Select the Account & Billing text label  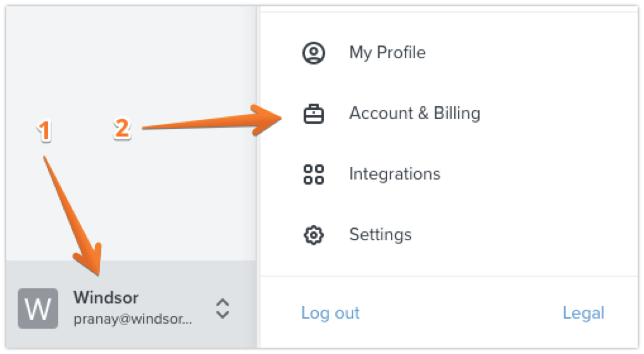(414, 114)
